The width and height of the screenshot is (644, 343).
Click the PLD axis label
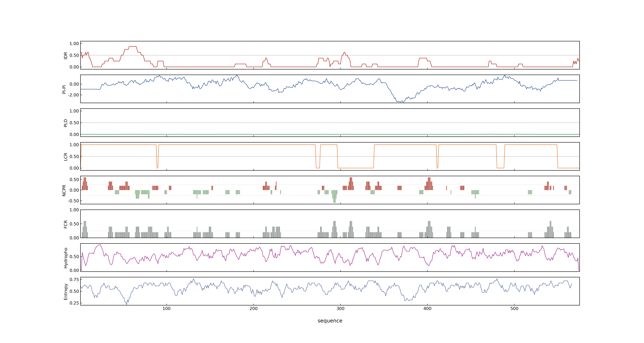66,123
